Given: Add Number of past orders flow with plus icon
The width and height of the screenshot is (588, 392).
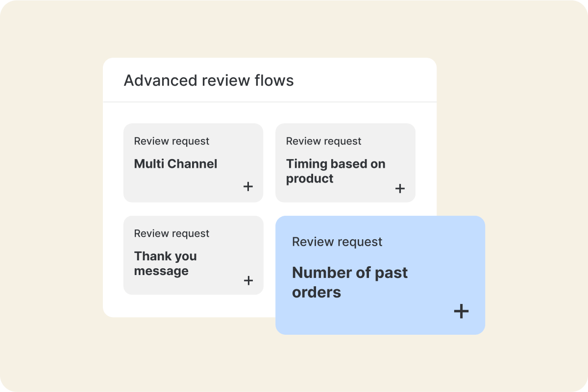Looking at the screenshot, I should click(x=461, y=311).
